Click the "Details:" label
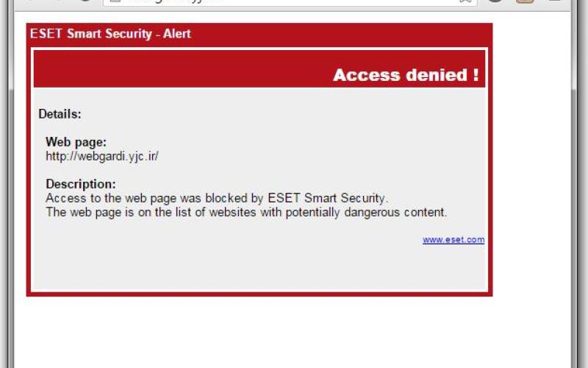 (60, 114)
